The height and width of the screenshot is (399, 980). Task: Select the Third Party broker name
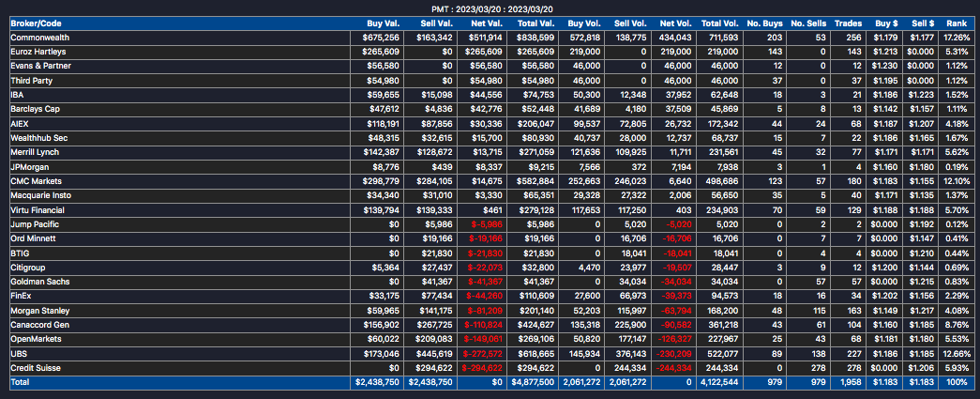tap(30, 81)
